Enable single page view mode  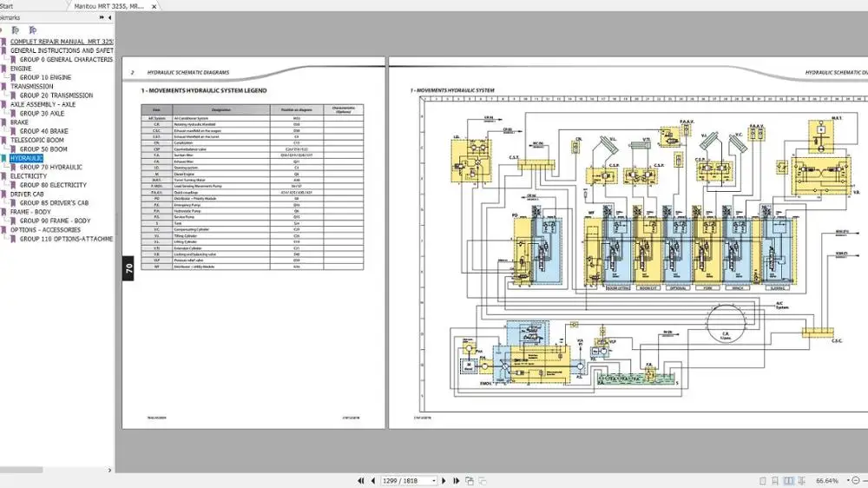(762, 480)
